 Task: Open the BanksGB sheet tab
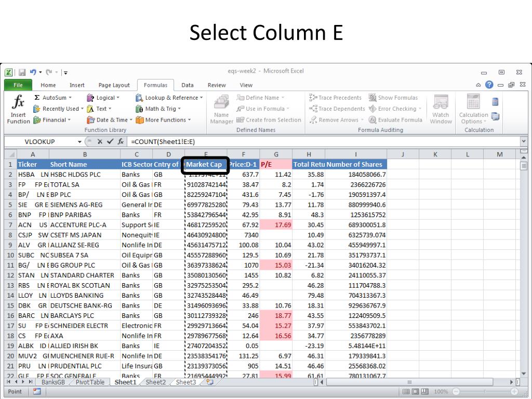tap(53, 382)
